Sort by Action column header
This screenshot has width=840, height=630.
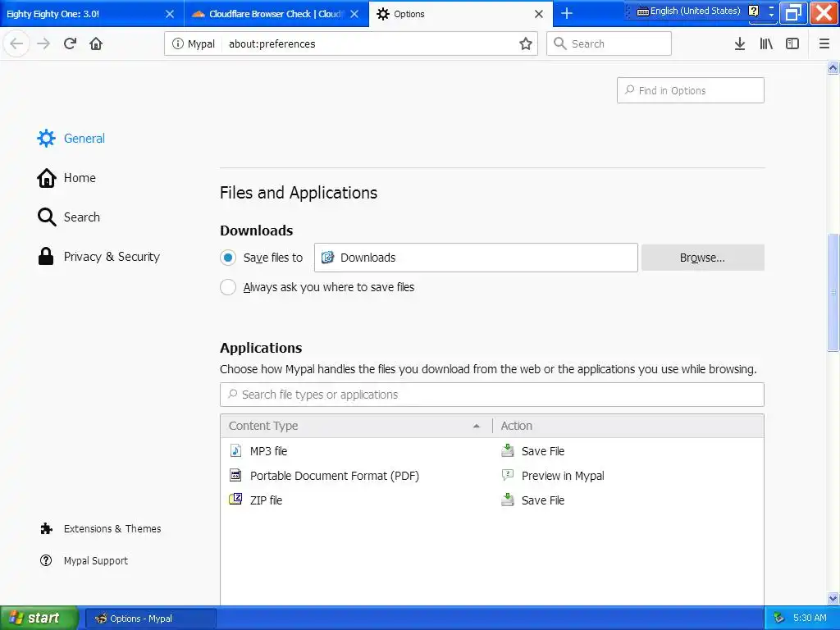point(628,426)
